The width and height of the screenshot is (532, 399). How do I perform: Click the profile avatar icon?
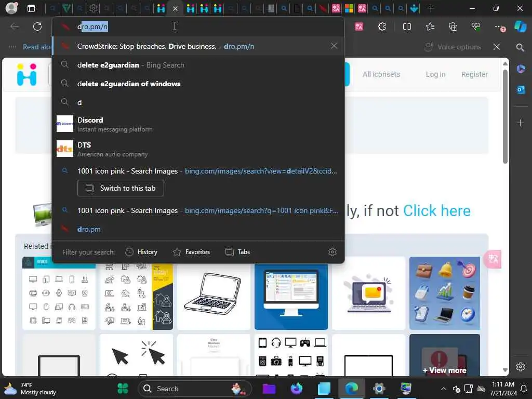tap(11, 8)
